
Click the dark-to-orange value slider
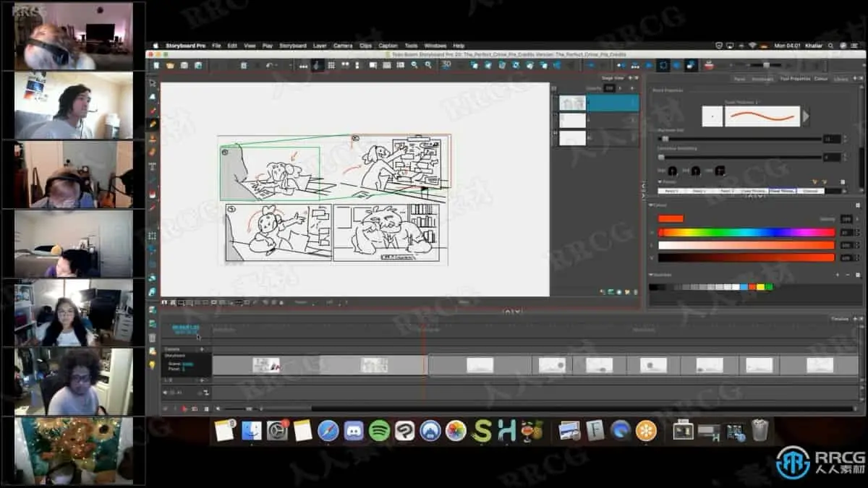tap(746, 257)
